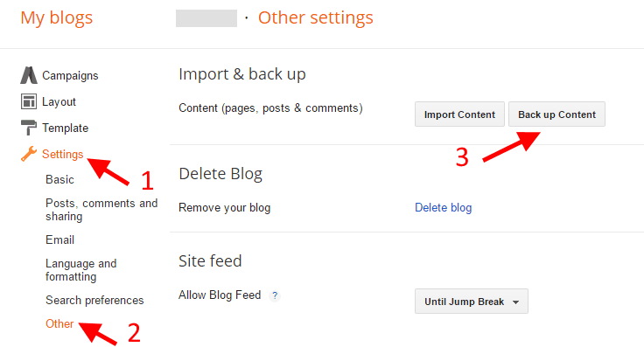Open Basic settings
Image resolution: width=644 pixels, height=347 pixels.
click(59, 180)
